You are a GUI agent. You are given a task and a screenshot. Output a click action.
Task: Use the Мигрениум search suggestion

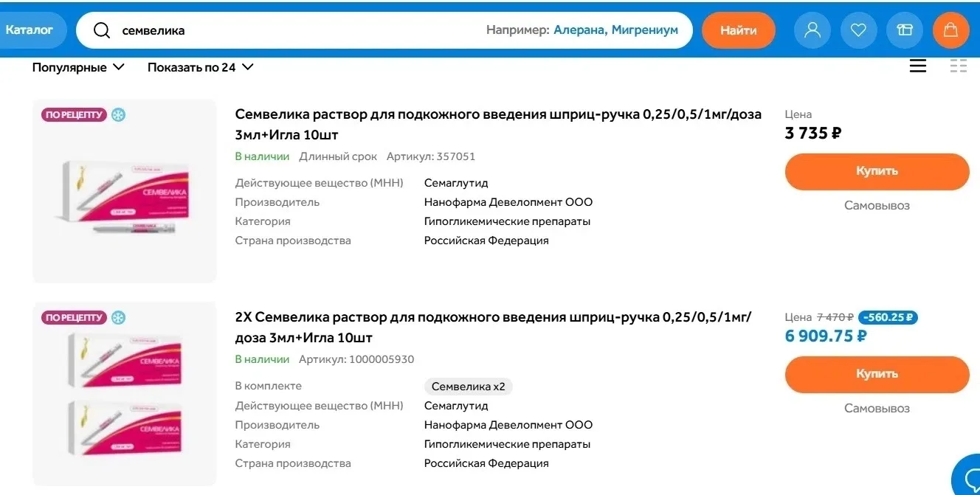pyautogui.click(x=645, y=30)
